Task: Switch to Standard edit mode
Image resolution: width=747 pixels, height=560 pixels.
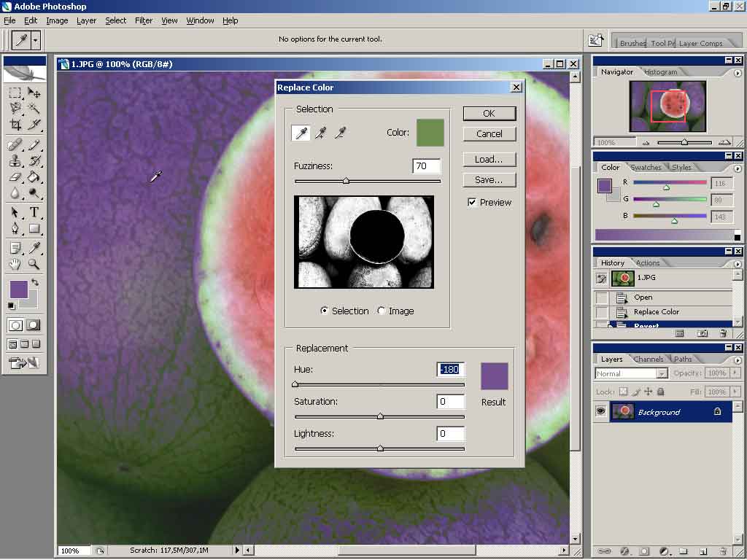Action: point(15,325)
